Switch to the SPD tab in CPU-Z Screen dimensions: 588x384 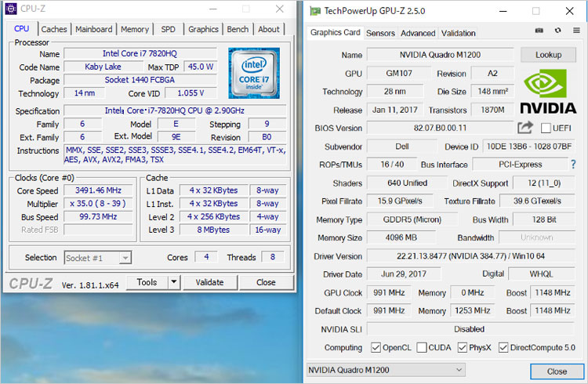[x=168, y=29]
